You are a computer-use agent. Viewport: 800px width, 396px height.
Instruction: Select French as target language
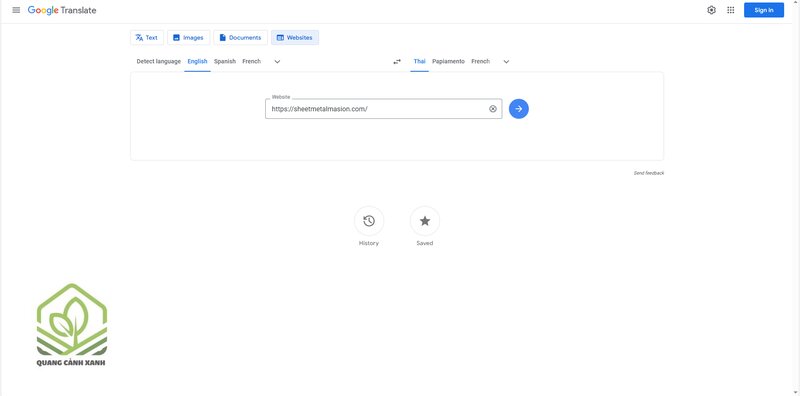coord(481,61)
